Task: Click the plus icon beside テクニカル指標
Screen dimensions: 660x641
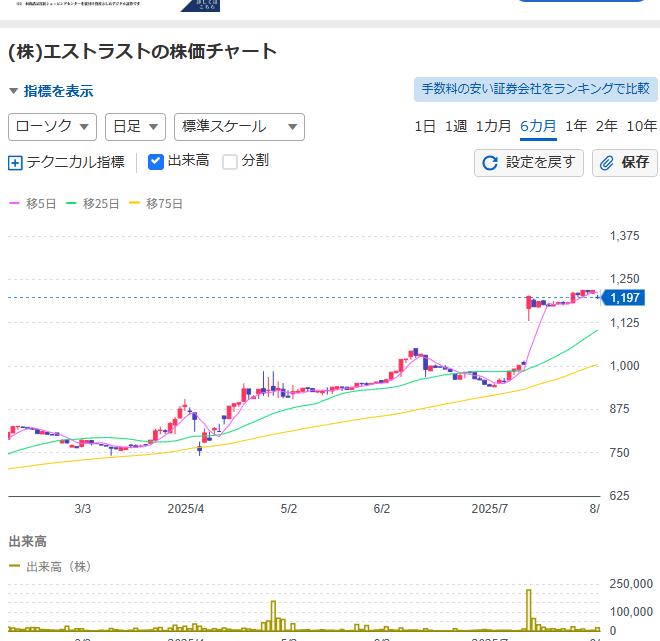Action: click(x=15, y=163)
